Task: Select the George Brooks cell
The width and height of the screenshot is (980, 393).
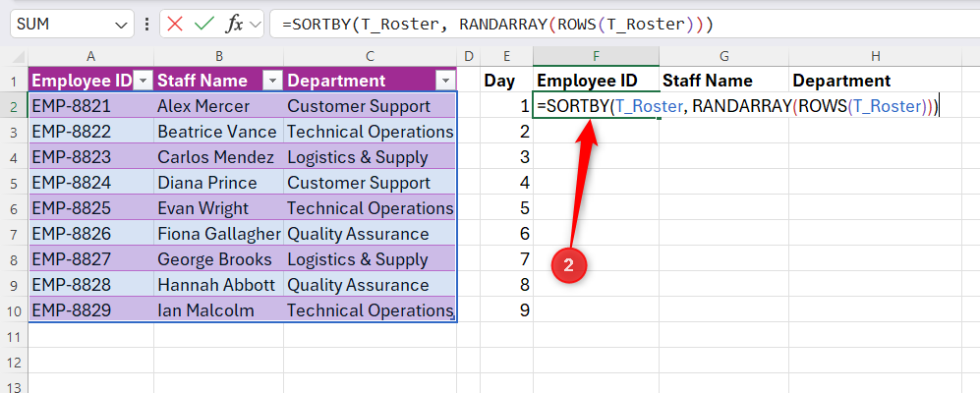Action: click(219, 259)
